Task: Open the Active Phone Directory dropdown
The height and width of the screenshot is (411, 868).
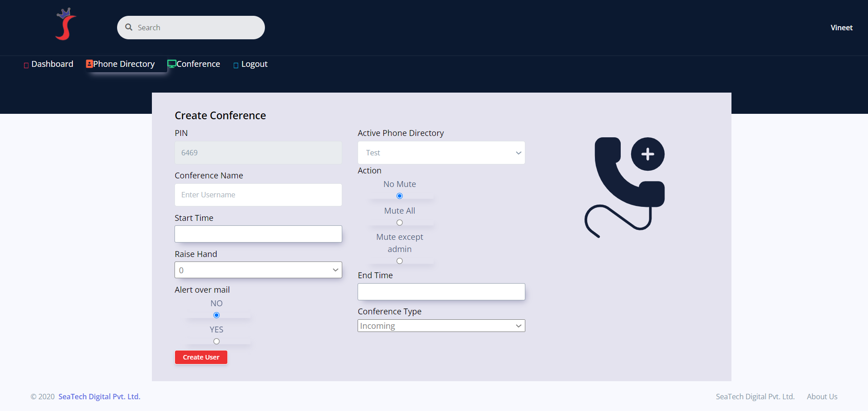Action: 441,153
